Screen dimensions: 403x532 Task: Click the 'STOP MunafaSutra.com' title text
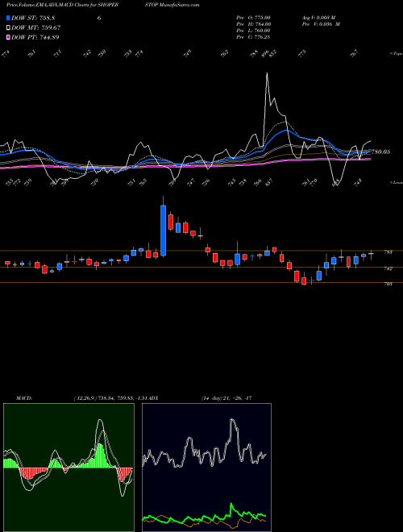(x=172, y=5)
